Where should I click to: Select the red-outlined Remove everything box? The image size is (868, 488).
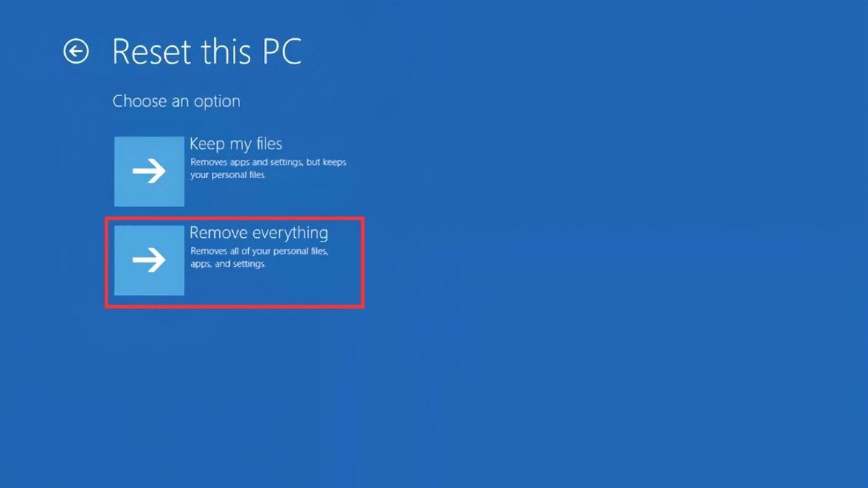[234, 262]
